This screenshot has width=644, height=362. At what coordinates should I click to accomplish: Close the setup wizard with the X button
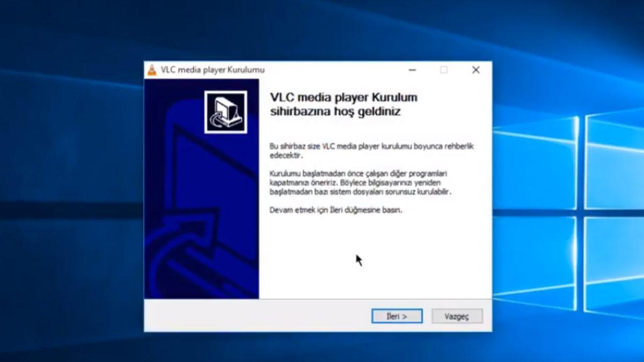click(475, 70)
